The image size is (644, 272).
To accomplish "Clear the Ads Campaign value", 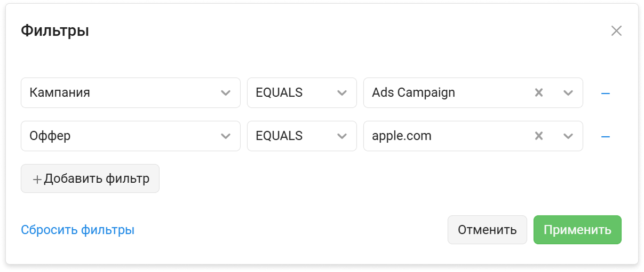I will click(539, 93).
